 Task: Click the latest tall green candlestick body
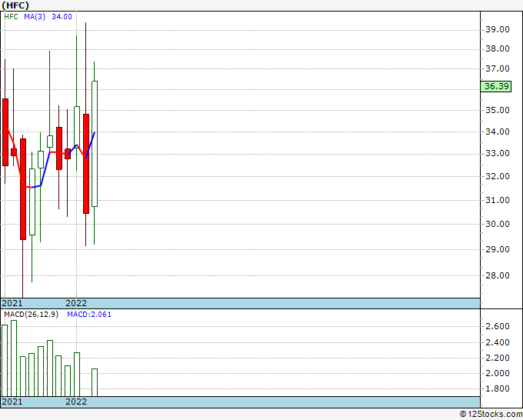[x=95, y=144]
